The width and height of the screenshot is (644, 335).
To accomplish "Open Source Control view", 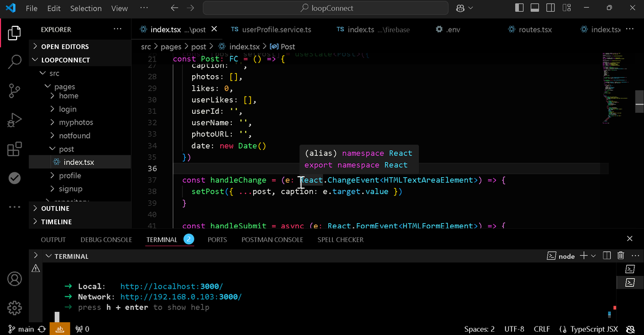I will pos(14,91).
